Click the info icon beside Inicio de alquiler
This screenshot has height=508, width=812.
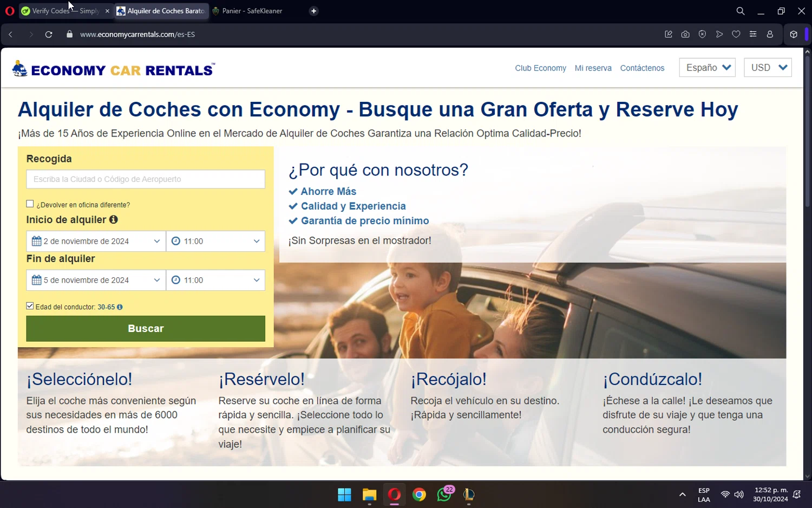(113, 219)
